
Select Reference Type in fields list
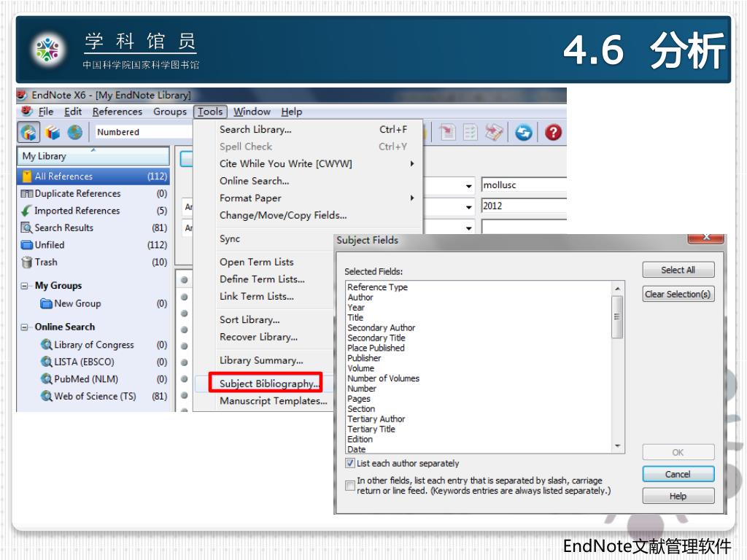[377, 287]
